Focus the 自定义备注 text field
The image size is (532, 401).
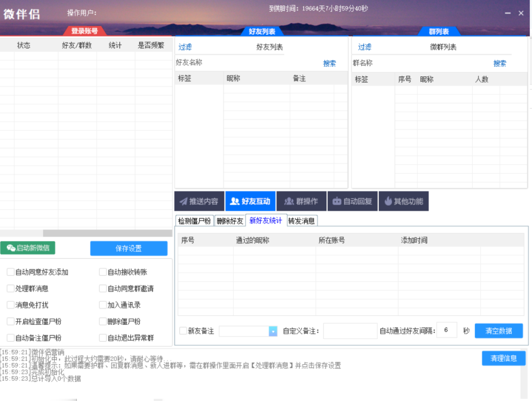[x=350, y=331]
